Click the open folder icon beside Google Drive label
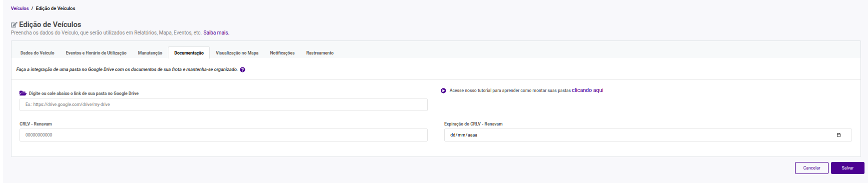The image size is (868, 183). click(x=23, y=93)
